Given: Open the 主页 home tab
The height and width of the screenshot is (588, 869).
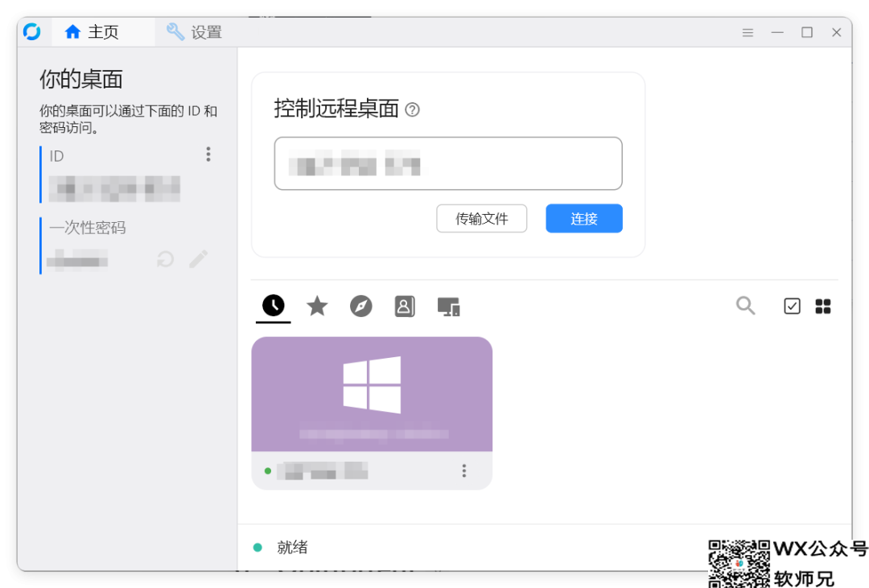Looking at the screenshot, I should 102,32.
